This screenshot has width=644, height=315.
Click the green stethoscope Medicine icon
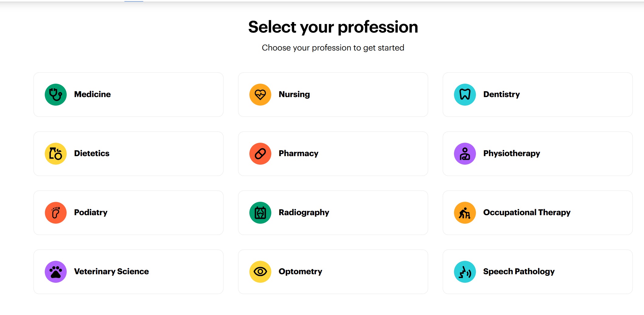coord(56,95)
